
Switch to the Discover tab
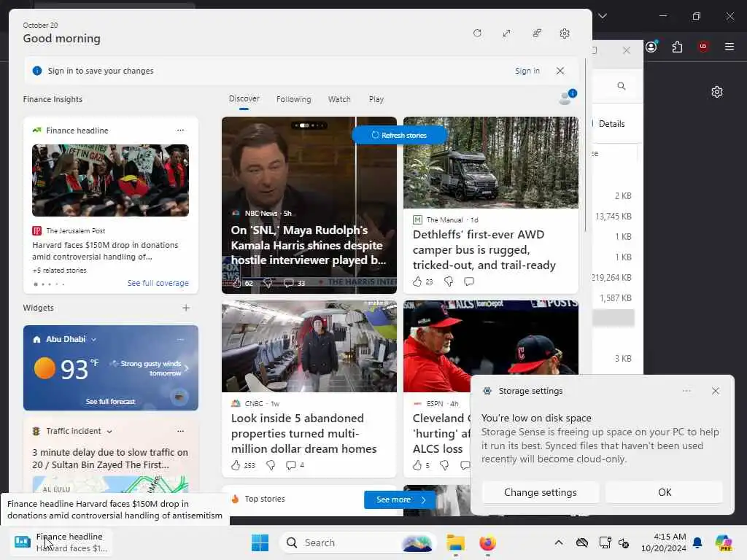tap(244, 99)
